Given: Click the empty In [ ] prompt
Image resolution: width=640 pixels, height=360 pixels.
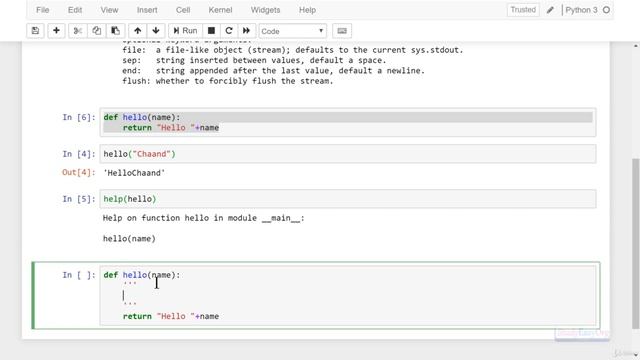Looking at the screenshot, I should click(79, 275).
